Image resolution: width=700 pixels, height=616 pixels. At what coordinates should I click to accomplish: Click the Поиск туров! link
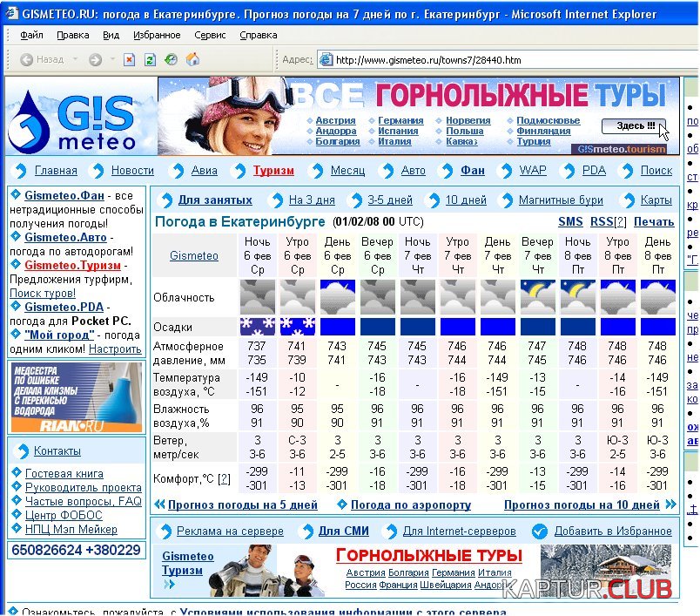coord(43,294)
